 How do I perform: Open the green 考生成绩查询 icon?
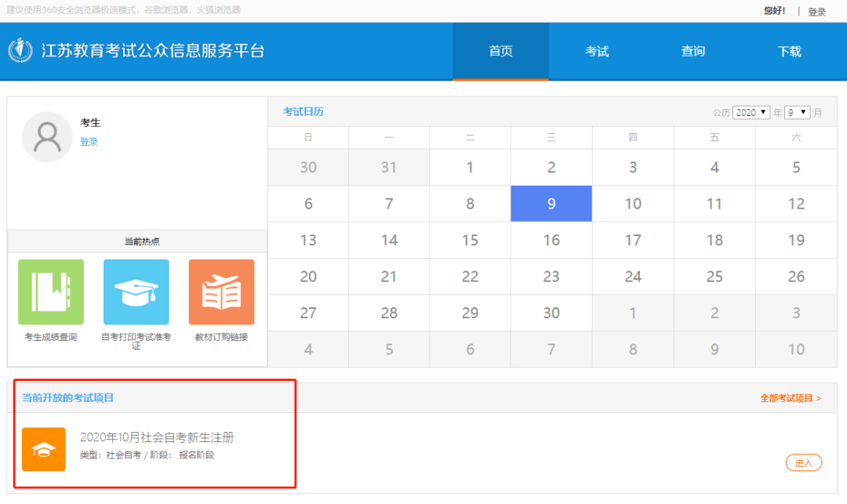pyautogui.click(x=51, y=292)
